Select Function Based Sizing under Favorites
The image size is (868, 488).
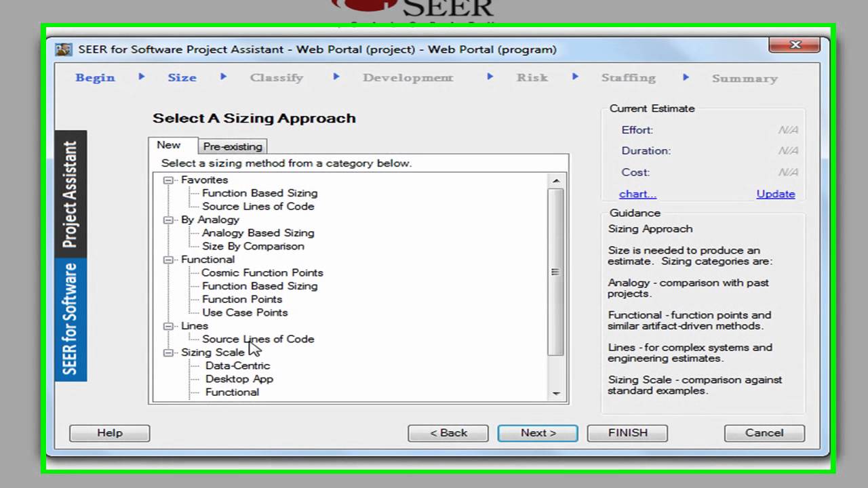tap(260, 193)
